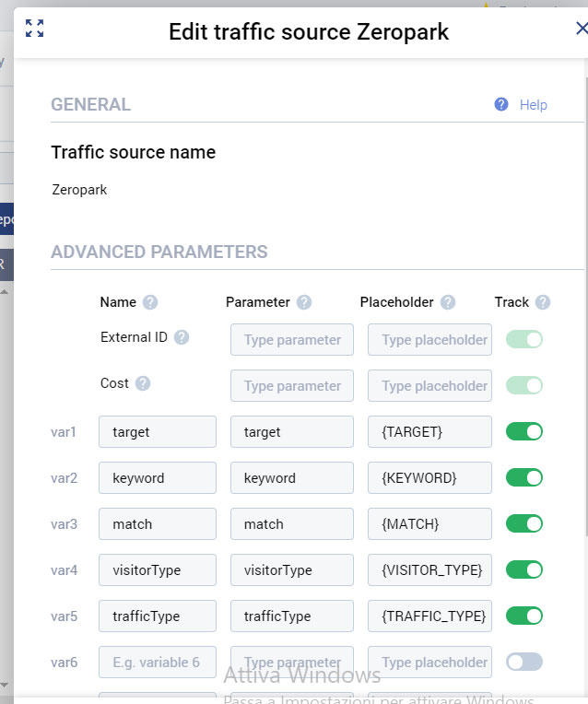Click the Help question mark icon
Viewport: 588px width, 704px height.
coord(501,104)
